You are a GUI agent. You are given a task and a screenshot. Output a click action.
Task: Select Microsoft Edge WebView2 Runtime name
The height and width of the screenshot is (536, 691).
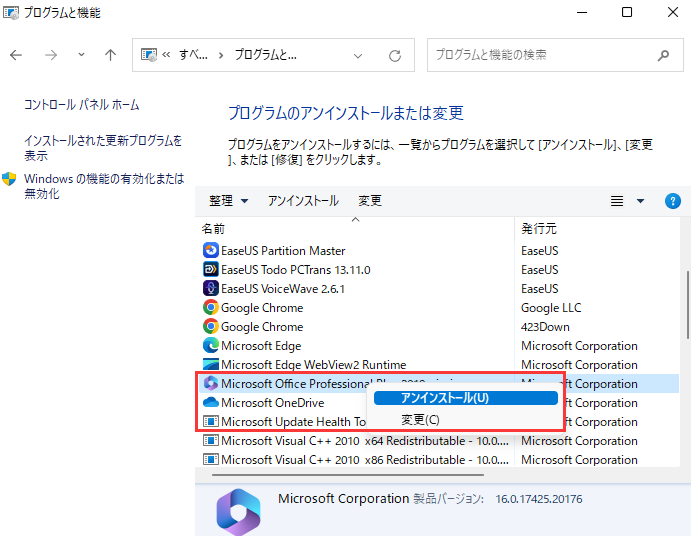(313, 365)
